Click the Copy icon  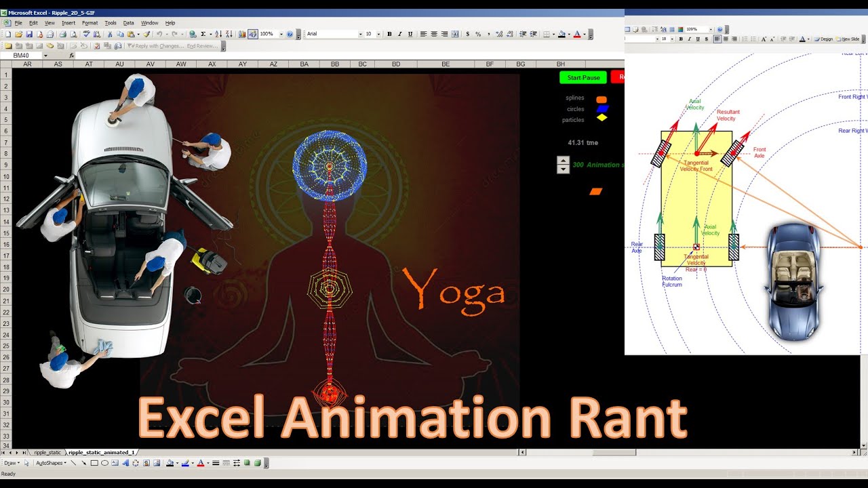click(x=120, y=34)
